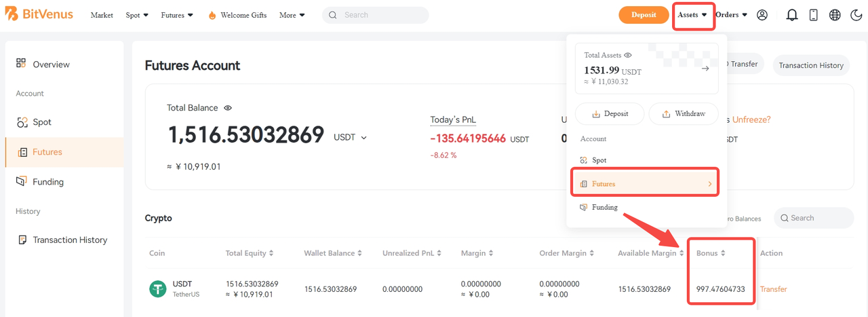Screen dimensions: 868x317
Task: Click the mobile app download icon
Action: pos(814,15)
